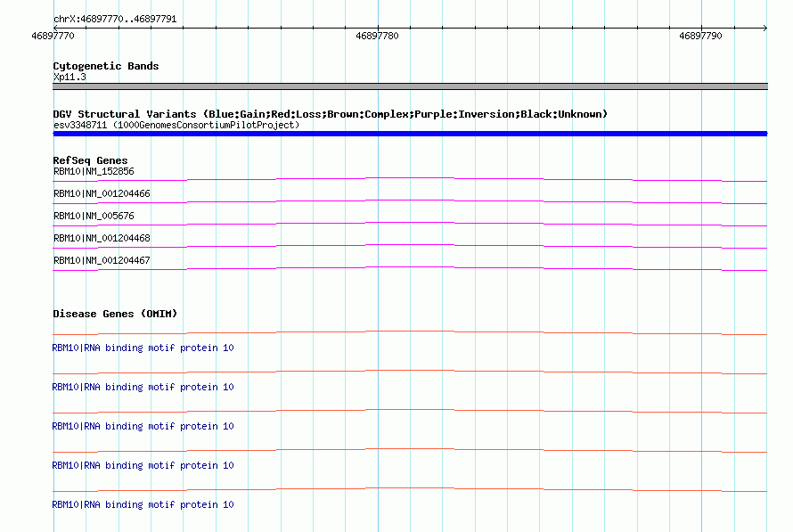Open the last RBM10 RNA binding motif link
The image size is (793, 532).
[x=143, y=504]
